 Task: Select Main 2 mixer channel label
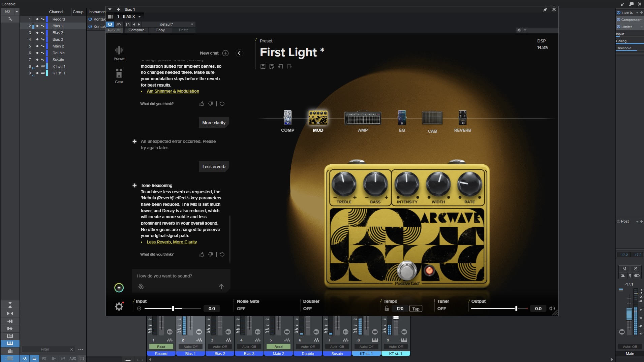coord(278,354)
